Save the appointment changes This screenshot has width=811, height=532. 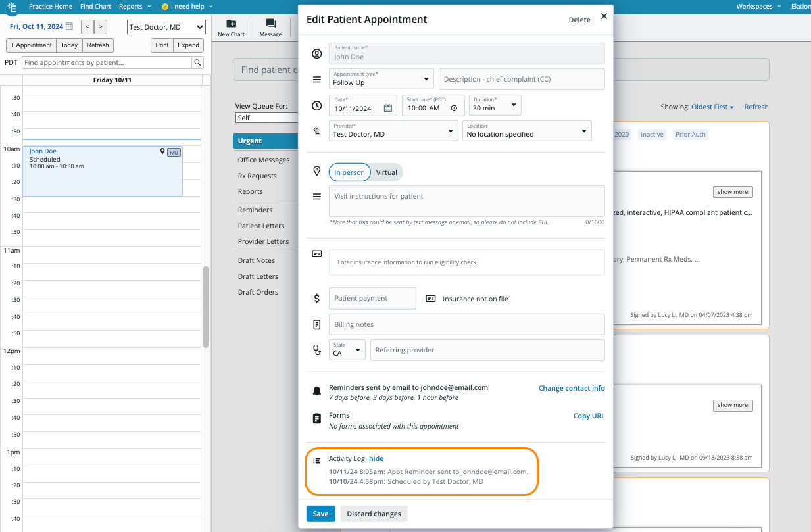[320, 514]
